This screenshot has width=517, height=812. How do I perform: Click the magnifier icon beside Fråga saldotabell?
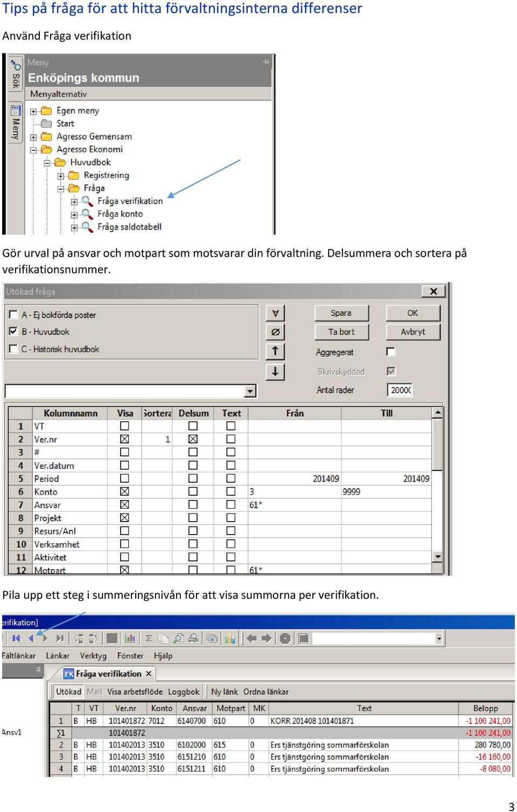pyautogui.click(x=87, y=227)
